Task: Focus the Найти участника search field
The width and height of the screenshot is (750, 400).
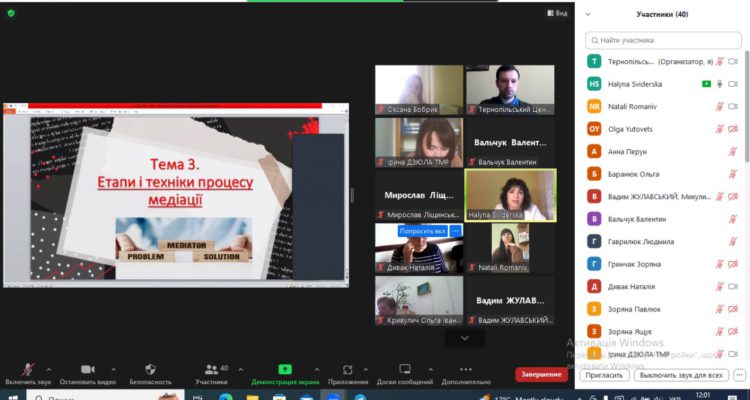Action: pos(663,41)
